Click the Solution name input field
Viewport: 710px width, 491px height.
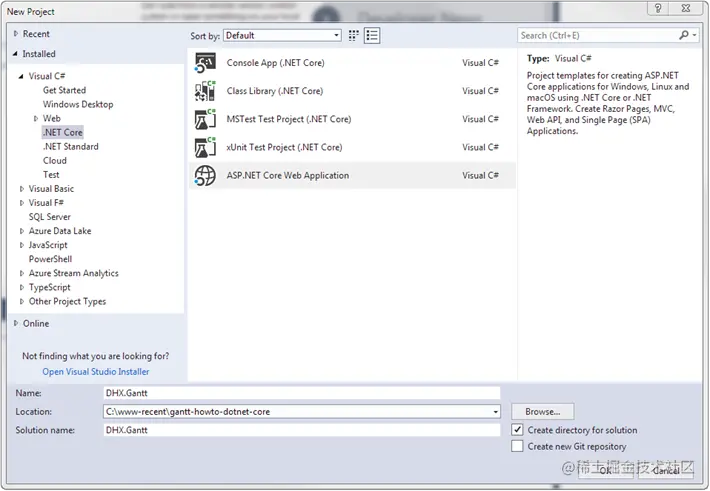click(302, 430)
